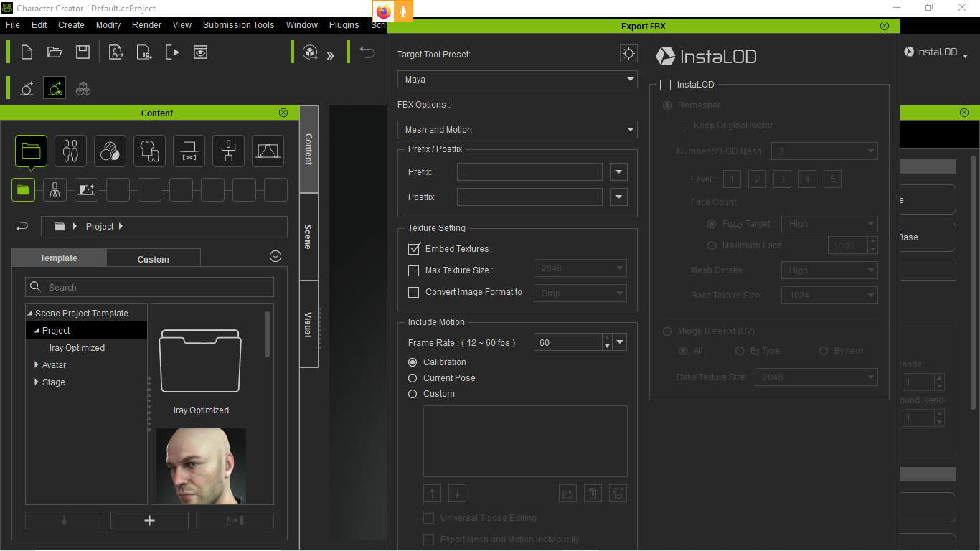Click the circle-with-arrow icon in second toolbar

tap(27, 88)
